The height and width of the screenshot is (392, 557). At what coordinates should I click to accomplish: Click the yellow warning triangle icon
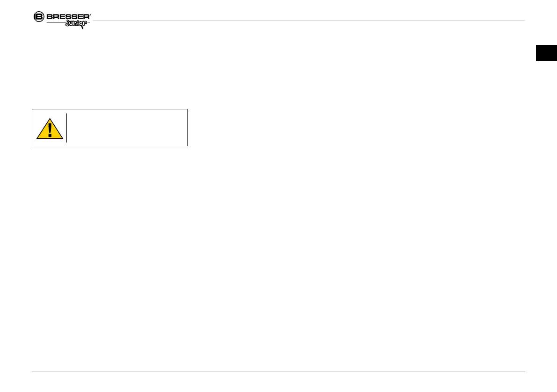coord(50,128)
